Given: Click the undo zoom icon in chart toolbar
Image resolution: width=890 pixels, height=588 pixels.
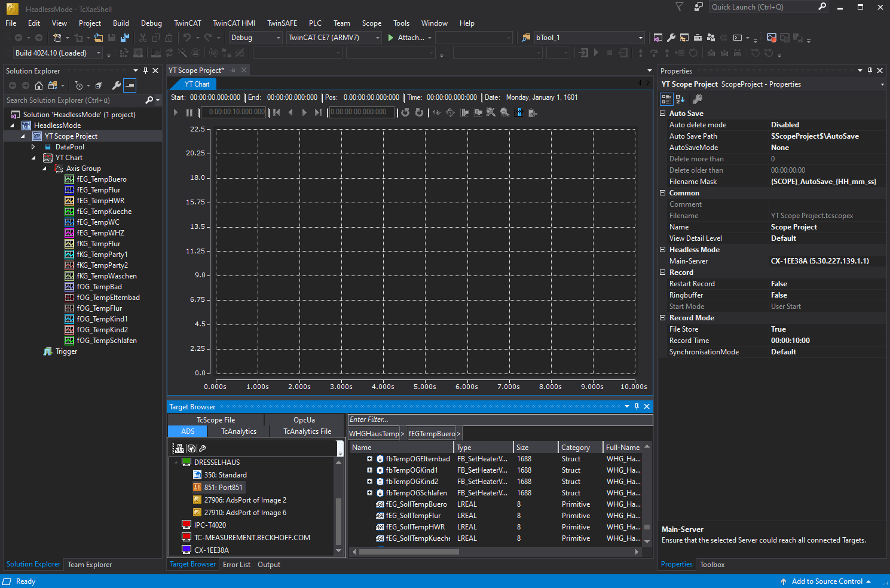Looking at the screenshot, I should point(405,112).
